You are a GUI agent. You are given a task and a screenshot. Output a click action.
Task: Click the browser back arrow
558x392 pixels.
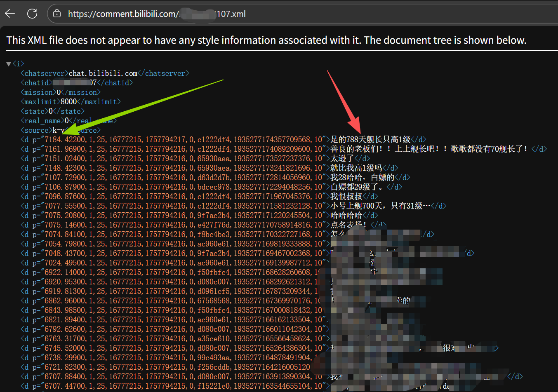pyautogui.click(x=10, y=14)
